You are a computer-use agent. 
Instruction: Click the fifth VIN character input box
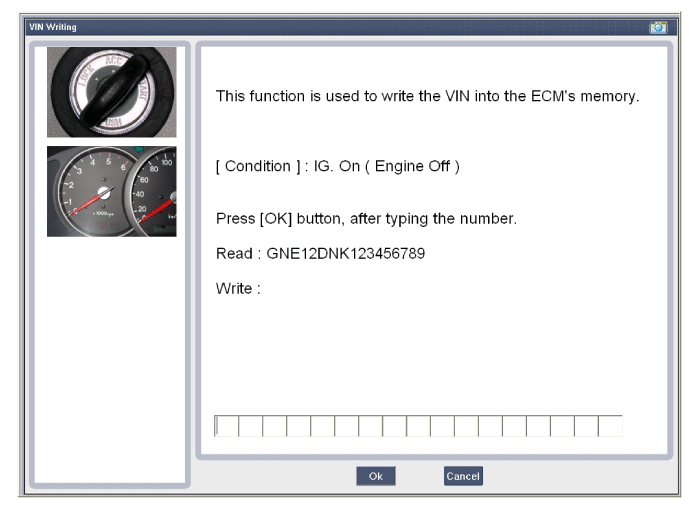[x=323, y=426]
